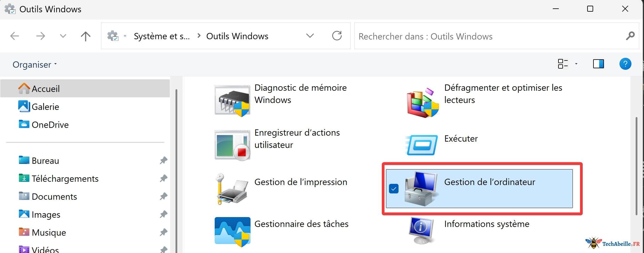The image size is (644, 253).
Task: Select Téléchargements in the navigation pane
Action: pyautogui.click(x=65, y=178)
